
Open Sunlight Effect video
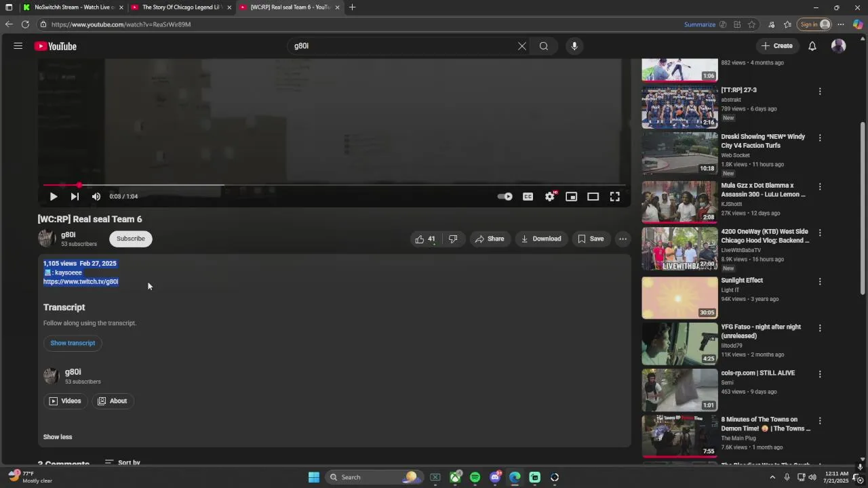point(679,297)
